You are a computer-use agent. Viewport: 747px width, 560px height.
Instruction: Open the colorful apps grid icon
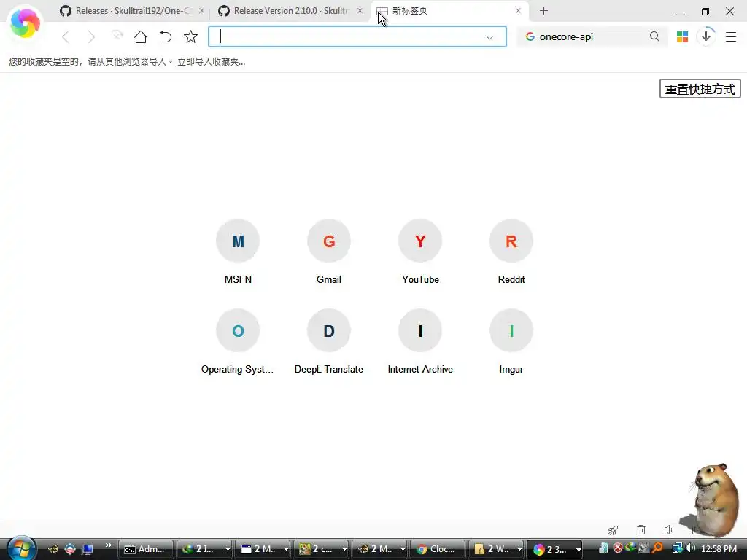coord(682,36)
